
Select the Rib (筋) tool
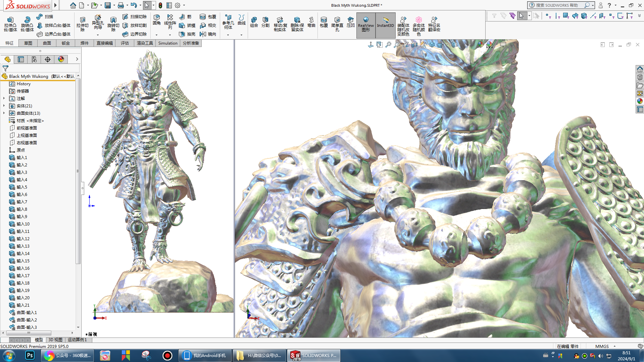(185, 16)
